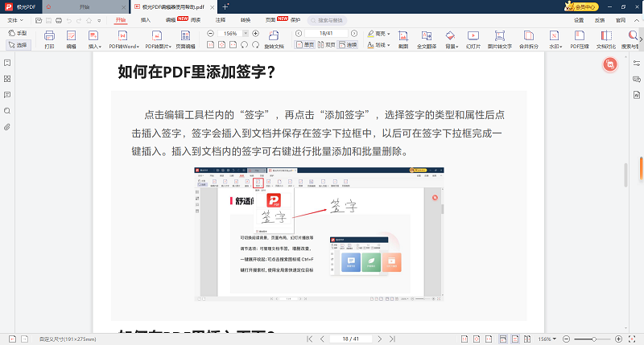Click the PDF Compress (PDF压缩) icon
644x345 pixels.
[x=580, y=39]
